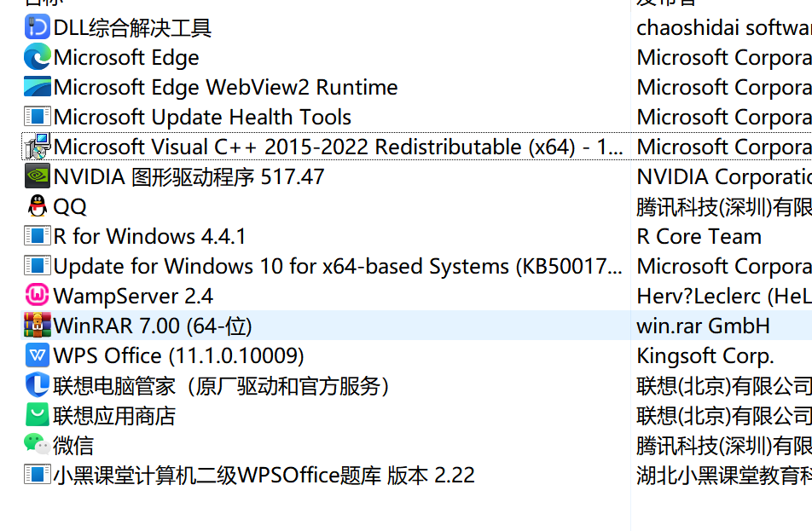Viewport: 812px width, 531px height.
Task: Click publisher R Core Team cell
Action: coord(699,237)
